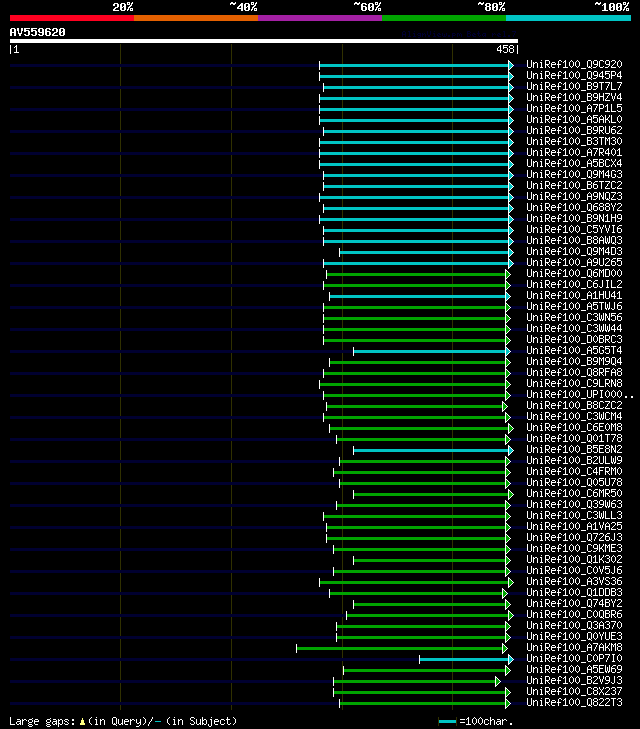The image size is (640, 729).
Task: Click the cyan alignment bar for UniRef100_Q9C920
Action: pyautogui.click(x=414, y=65)
